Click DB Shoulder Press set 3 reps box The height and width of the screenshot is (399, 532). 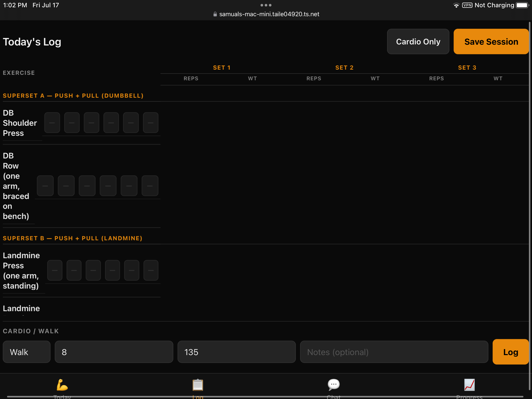[x=131, y=123]
